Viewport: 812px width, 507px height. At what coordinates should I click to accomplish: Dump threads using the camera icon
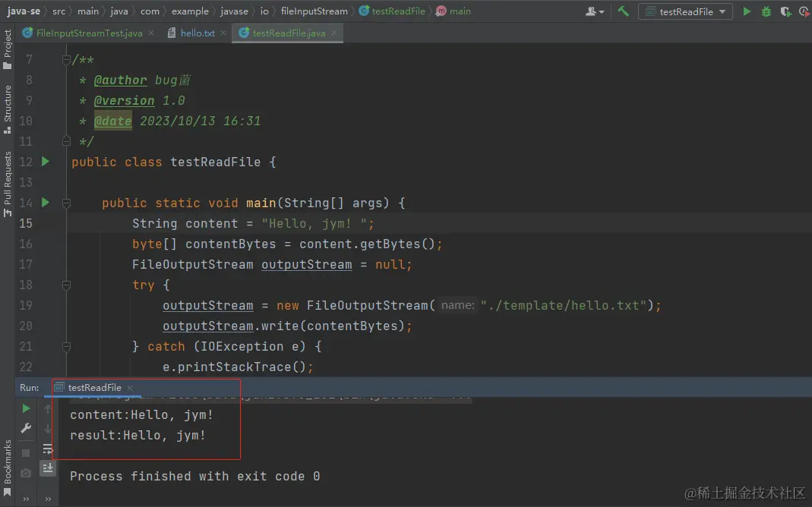(x=25, y=473)
